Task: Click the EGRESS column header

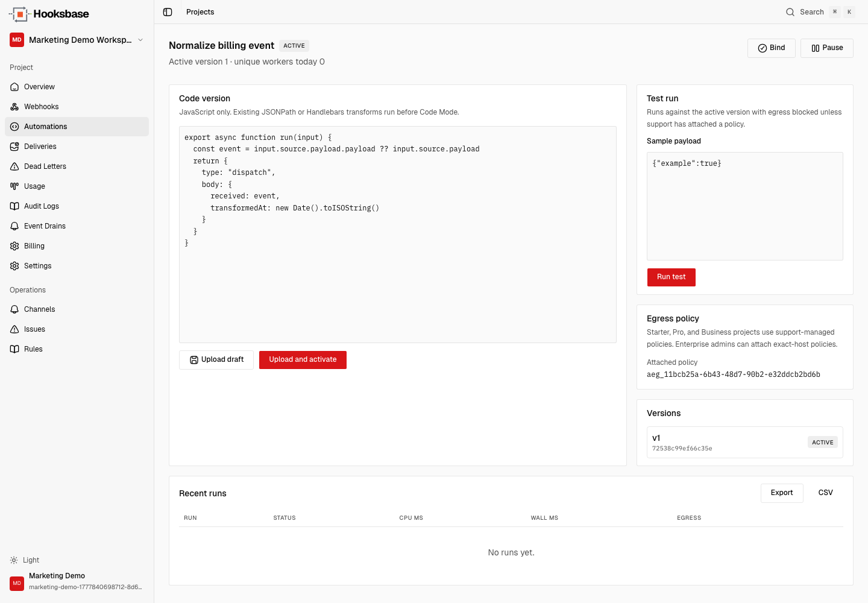Action: coord(689,518)
